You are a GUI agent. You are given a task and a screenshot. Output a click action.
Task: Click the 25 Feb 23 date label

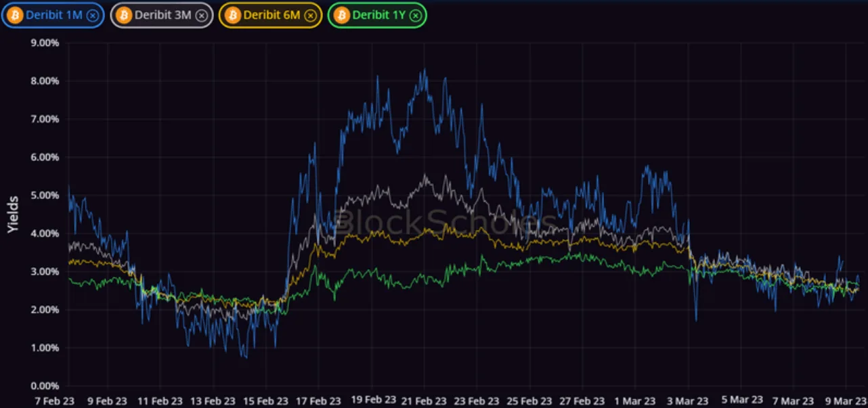[529, 401]
